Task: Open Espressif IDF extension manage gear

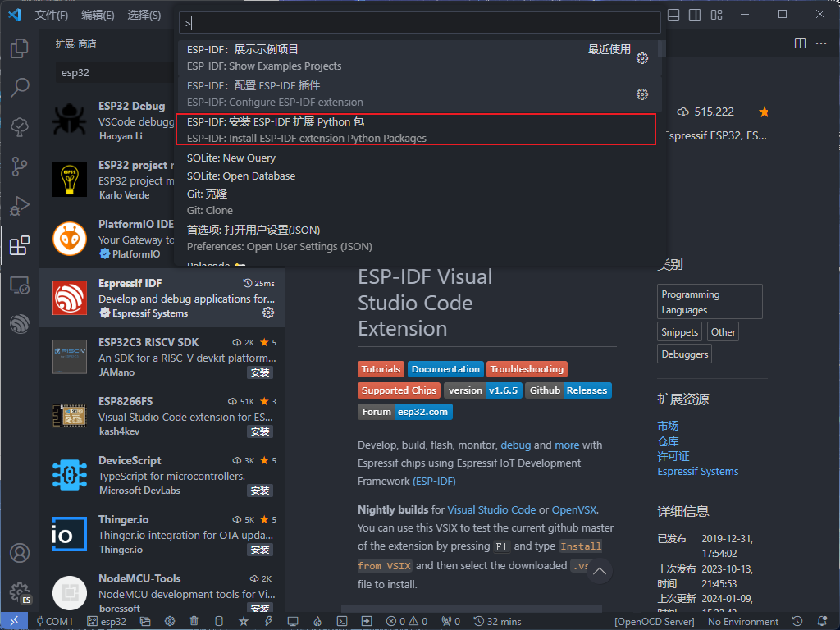Action: coord(268,313)
